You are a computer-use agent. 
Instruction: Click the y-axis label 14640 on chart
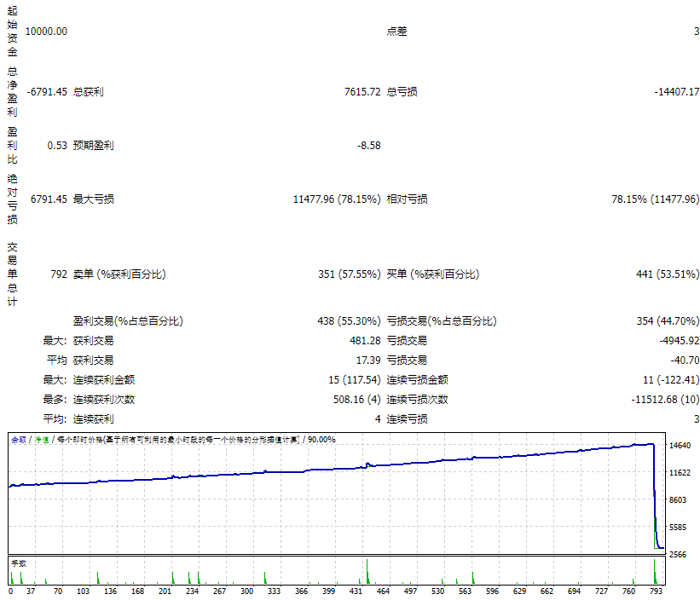(x=682, y=444)
